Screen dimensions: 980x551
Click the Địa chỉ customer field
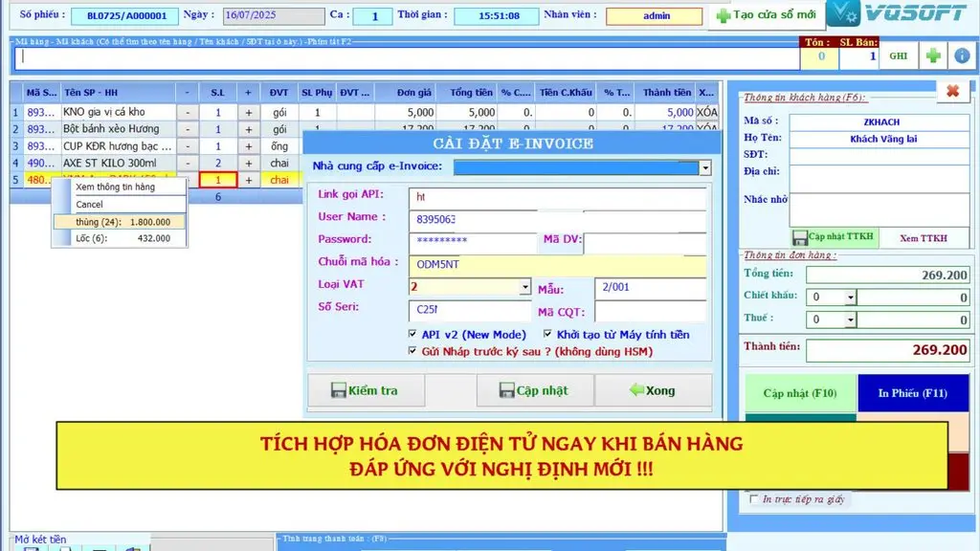tap(880, 179)
